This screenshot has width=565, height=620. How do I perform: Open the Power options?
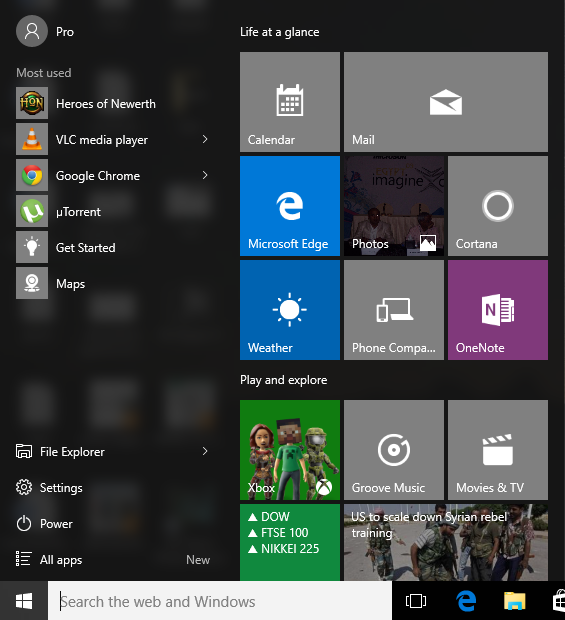click(113, 524)
